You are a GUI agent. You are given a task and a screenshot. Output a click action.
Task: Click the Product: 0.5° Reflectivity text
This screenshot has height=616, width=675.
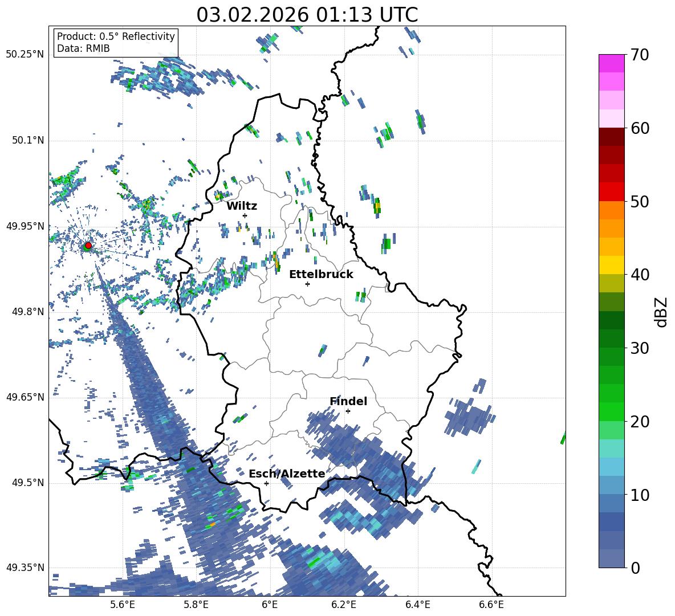pos(116,36)
